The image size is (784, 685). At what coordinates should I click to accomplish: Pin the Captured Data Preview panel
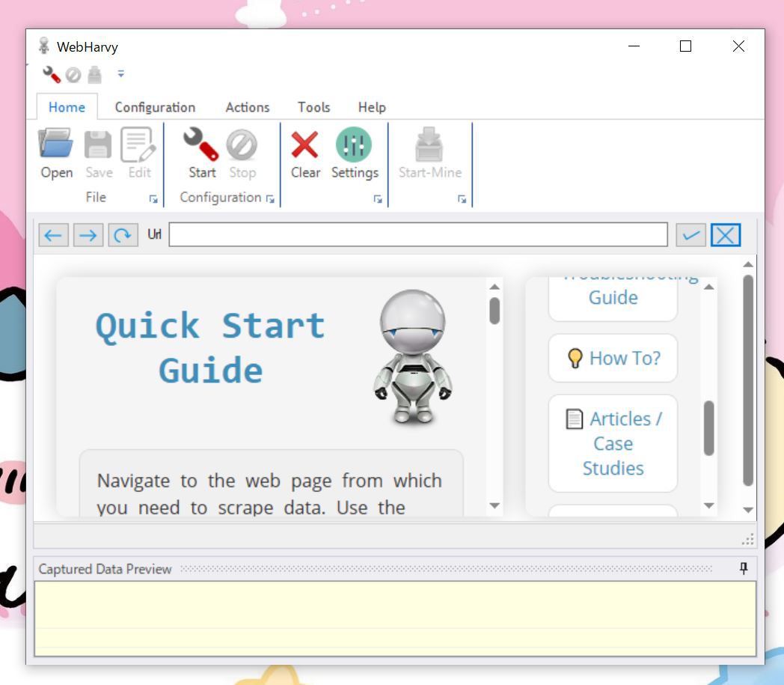point(743,569)
